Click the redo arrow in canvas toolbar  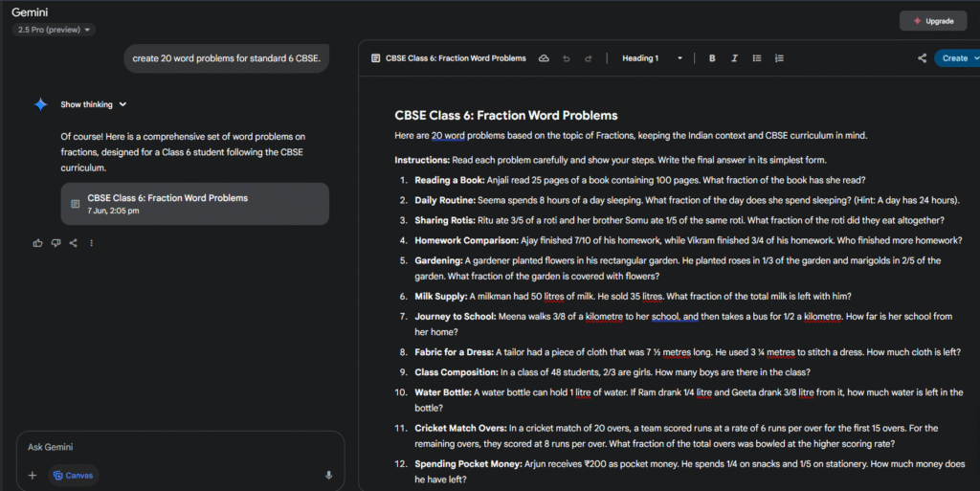589,58
